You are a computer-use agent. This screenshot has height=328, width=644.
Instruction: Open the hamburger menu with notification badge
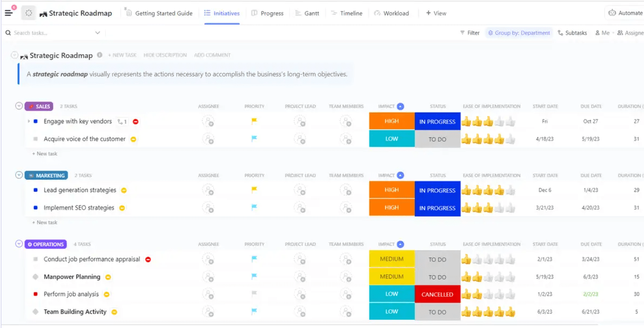click(x=10, y=12)
